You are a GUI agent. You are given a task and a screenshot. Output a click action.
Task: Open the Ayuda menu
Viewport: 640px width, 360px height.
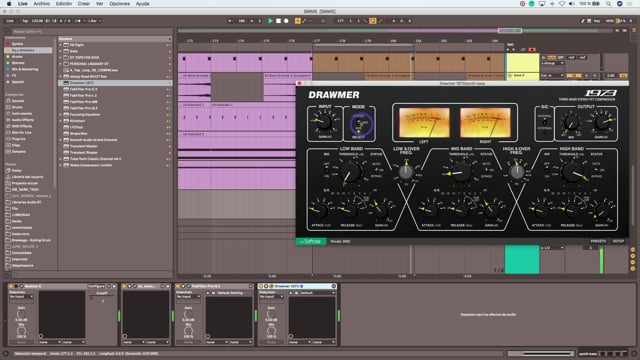(x=142, y=4)
